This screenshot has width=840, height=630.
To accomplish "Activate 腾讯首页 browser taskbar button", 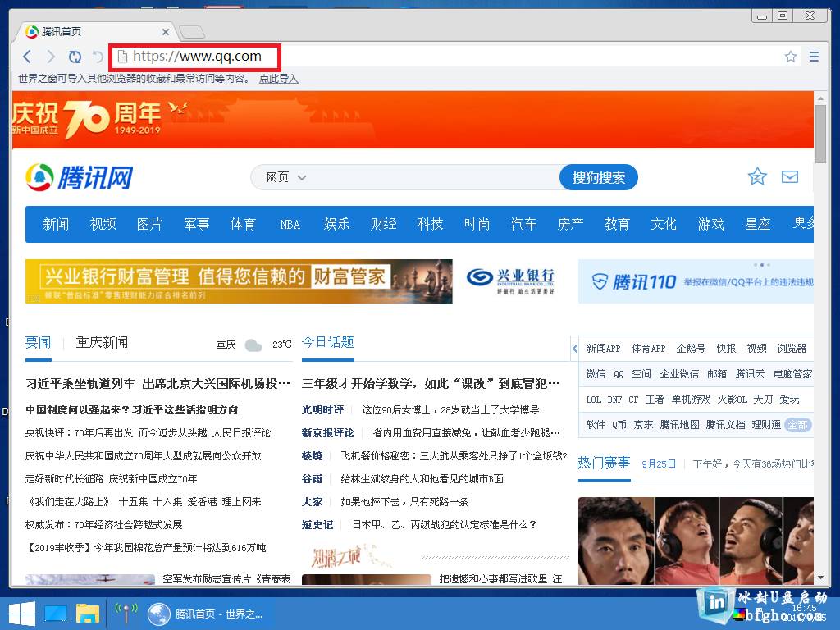I will coord(208,614).
